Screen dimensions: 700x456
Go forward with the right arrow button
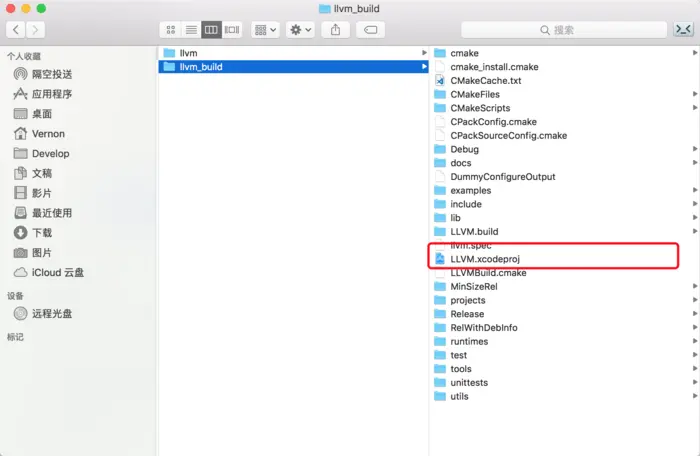click(35, 30)
